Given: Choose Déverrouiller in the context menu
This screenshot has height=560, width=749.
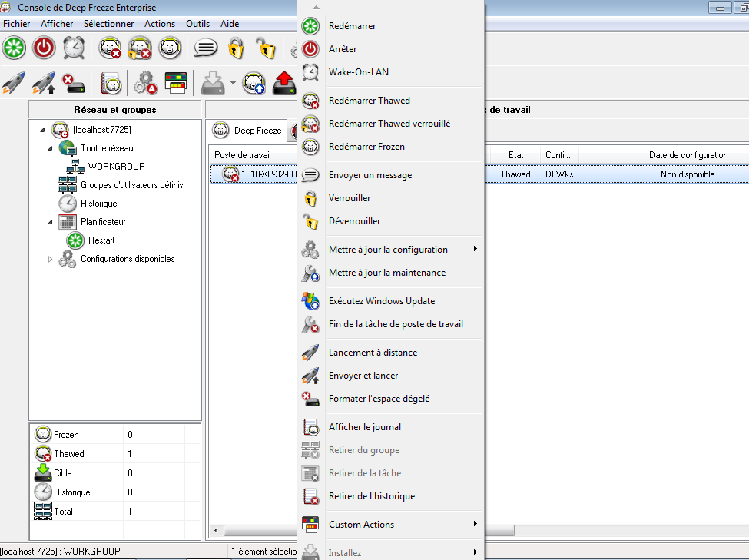Looking at the screenshot, I should pyautogui.click(x=391, y=221).
